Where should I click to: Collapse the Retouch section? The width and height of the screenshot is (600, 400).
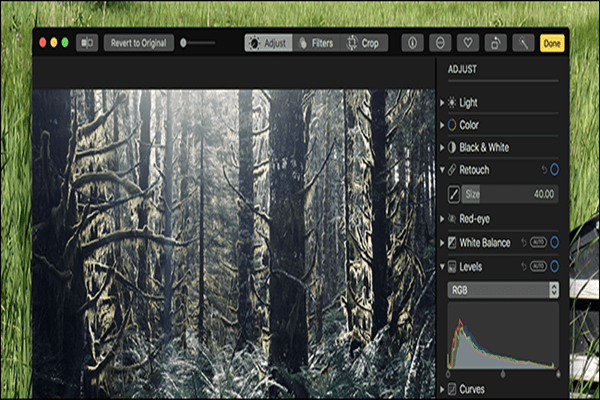pyautogui.click(x=442, y=170)
